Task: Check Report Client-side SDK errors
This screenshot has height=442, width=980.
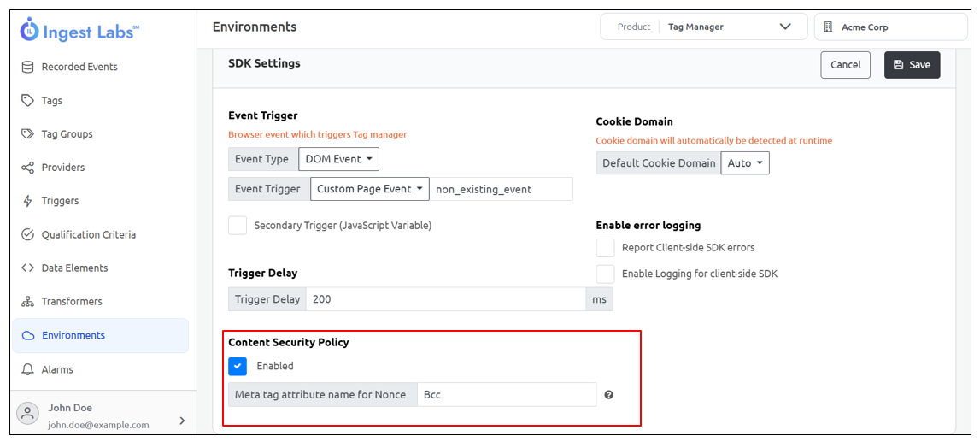Action: click(606, 248)
